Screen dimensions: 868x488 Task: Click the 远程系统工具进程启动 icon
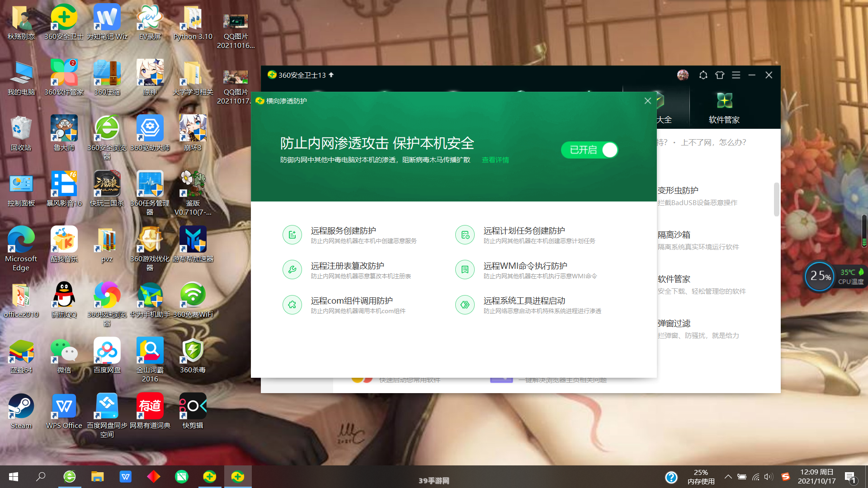tap(465, 305)
